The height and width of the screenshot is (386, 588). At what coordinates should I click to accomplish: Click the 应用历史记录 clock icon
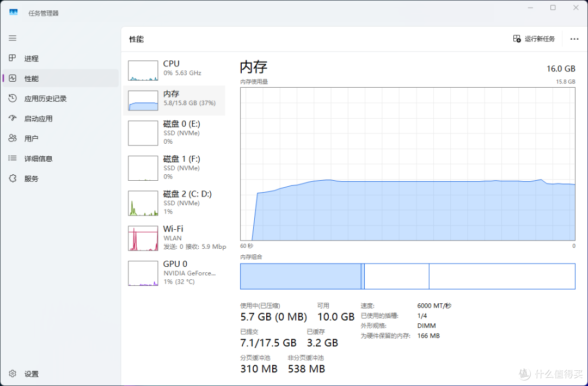(13, 99)
